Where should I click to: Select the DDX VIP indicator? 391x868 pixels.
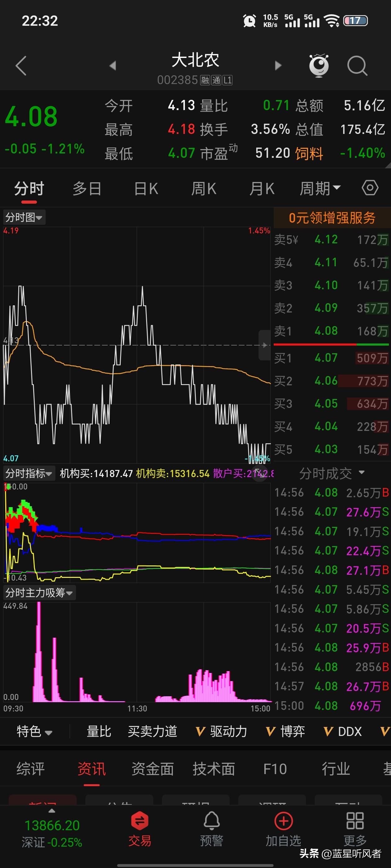pyautogui.click(x=342, y=732)
